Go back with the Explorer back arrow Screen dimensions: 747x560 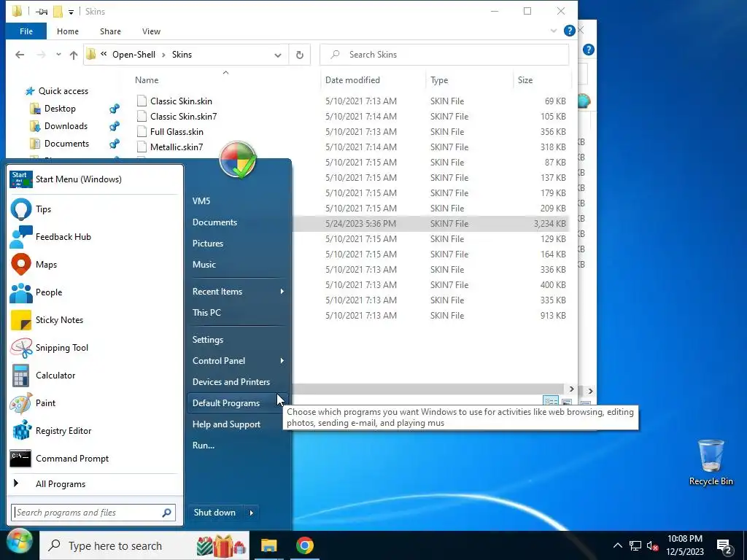[x=20, y=55]
